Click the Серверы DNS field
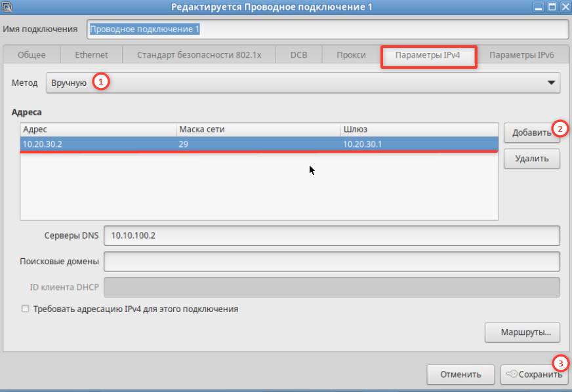The width and height of the screenshot is (572, 392). [x=332, y=235]
